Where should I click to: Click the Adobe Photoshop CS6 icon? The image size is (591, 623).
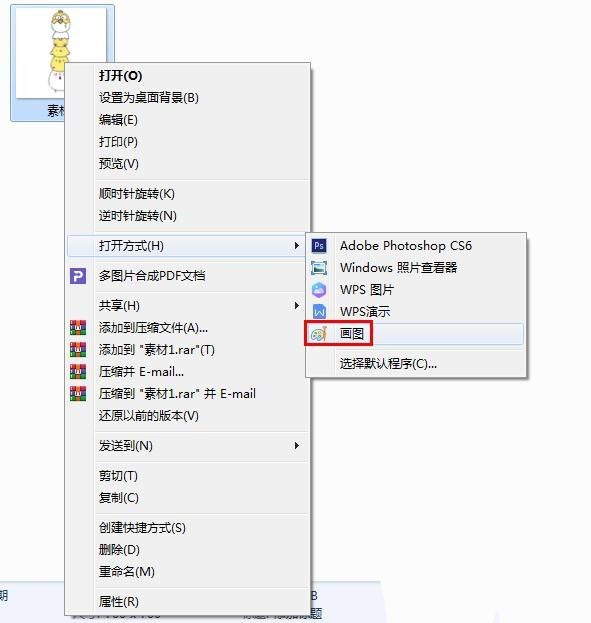coord(319,246)
